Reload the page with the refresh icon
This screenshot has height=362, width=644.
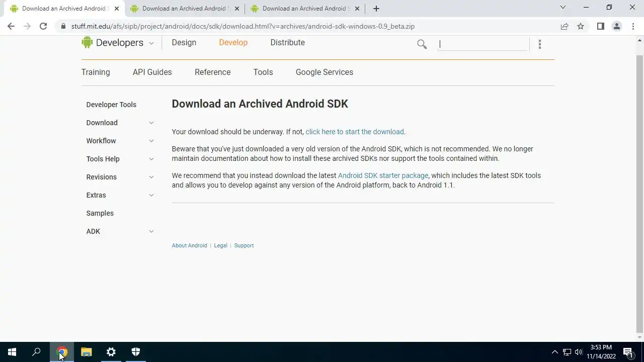pos(43,26)
